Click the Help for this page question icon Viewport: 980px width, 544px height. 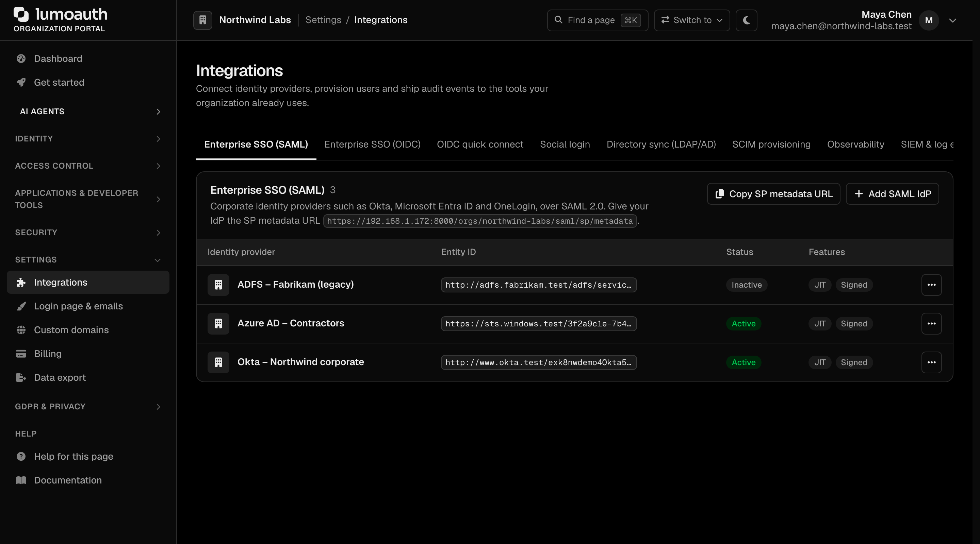click(x=21, y=457)
